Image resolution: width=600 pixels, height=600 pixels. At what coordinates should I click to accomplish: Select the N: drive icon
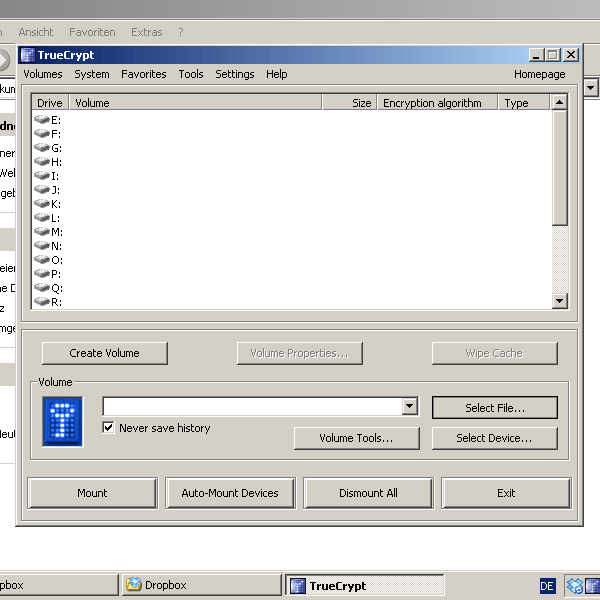coord(42,246)
